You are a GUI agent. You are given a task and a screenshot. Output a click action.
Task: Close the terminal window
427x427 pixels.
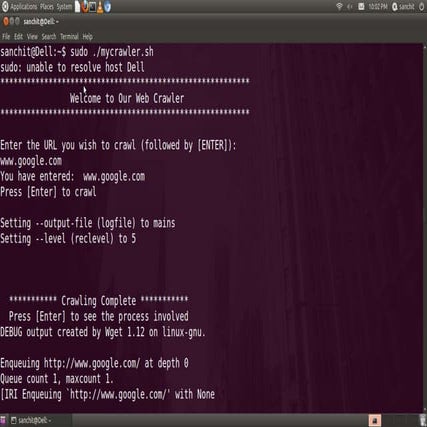[x=6, y=21]
